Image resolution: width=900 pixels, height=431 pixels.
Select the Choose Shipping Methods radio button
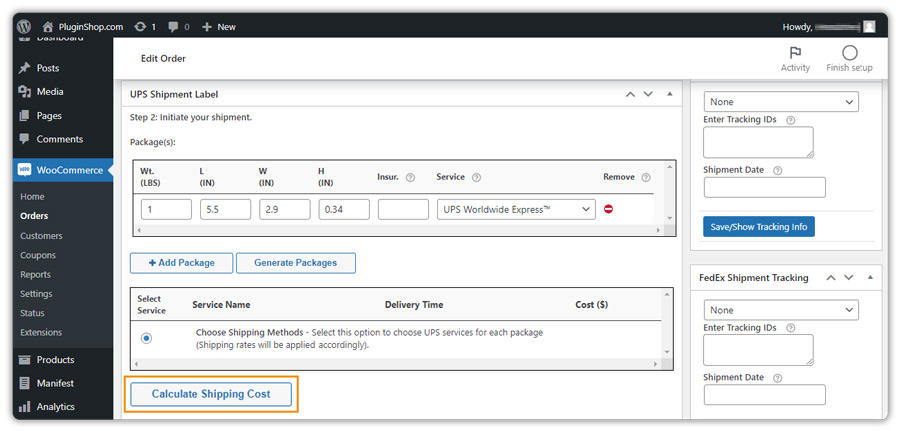pyautogui.click(x=146, y=339)
